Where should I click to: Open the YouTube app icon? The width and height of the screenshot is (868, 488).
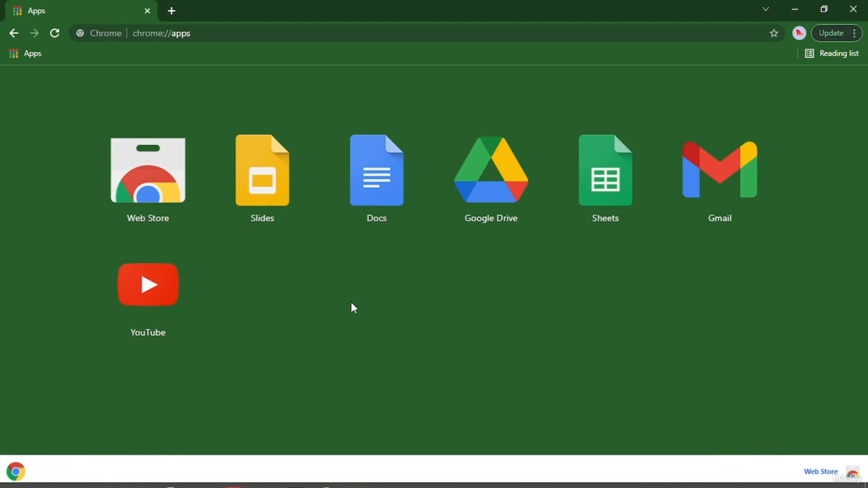148,285
